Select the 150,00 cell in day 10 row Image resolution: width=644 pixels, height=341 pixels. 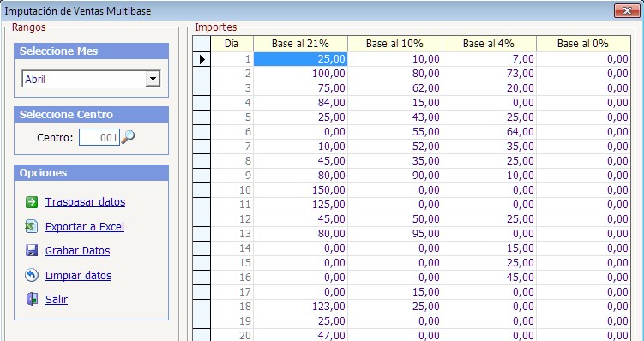click(300, 190)
